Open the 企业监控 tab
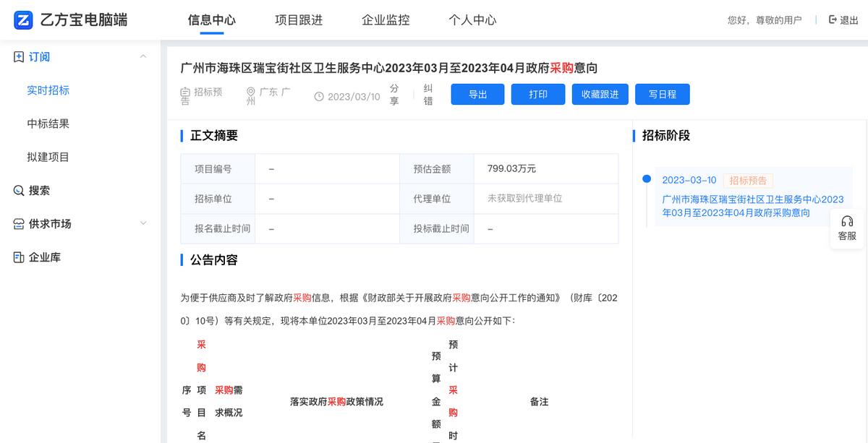This screenshot has width=868, height=443. pos(384,20)
